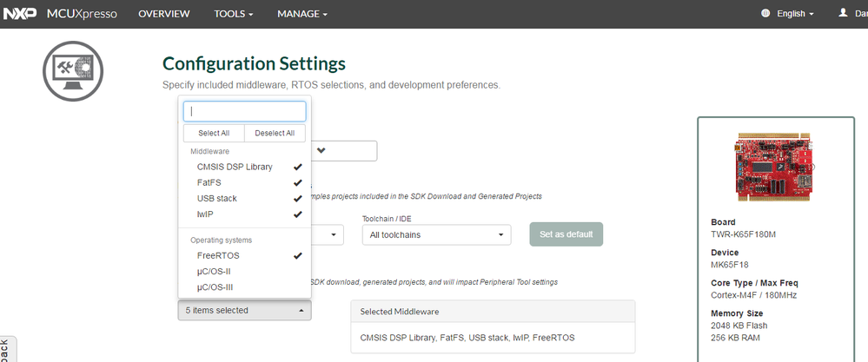Uncheck CMSIS DSP Library middleware
The width and height of the screenshot is (868, 362).
click(235, 167)
